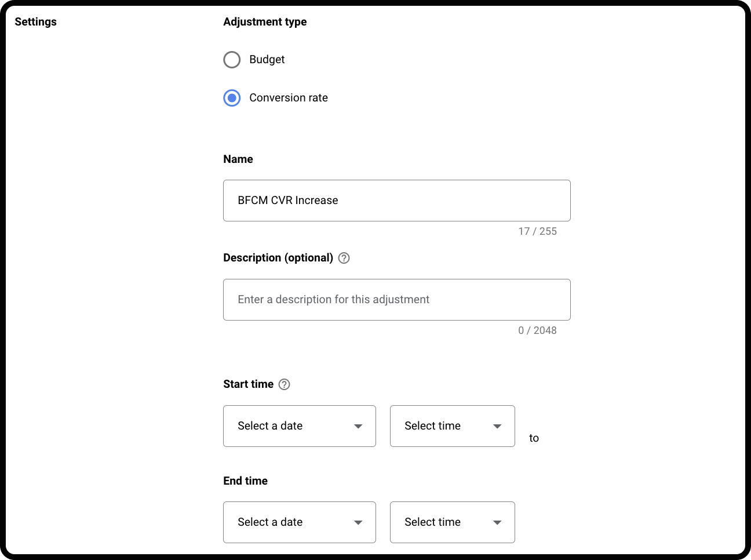Select the Conversion rate radio button
The width and height of the screenshot is (751, 560).
pyautogui.click(x=232, y=98)
